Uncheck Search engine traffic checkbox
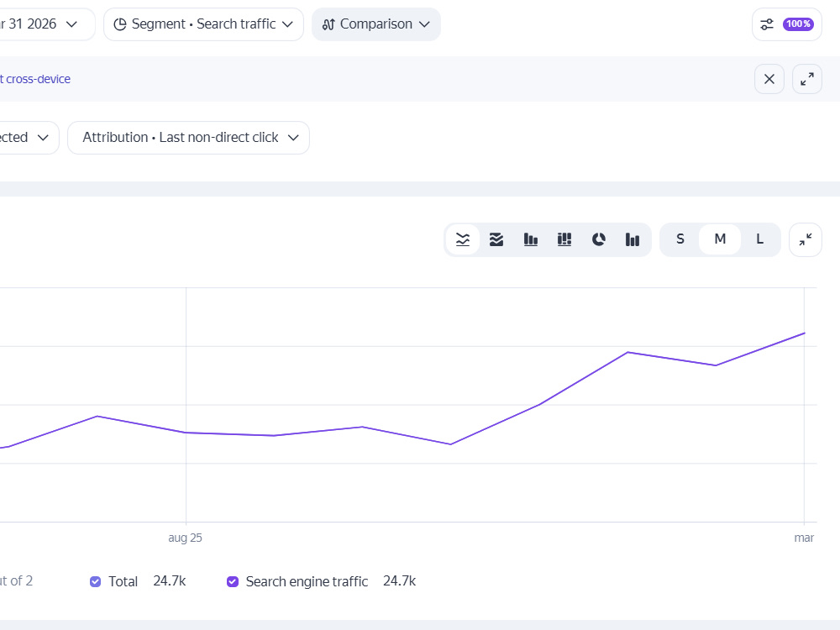 (233, 581)
